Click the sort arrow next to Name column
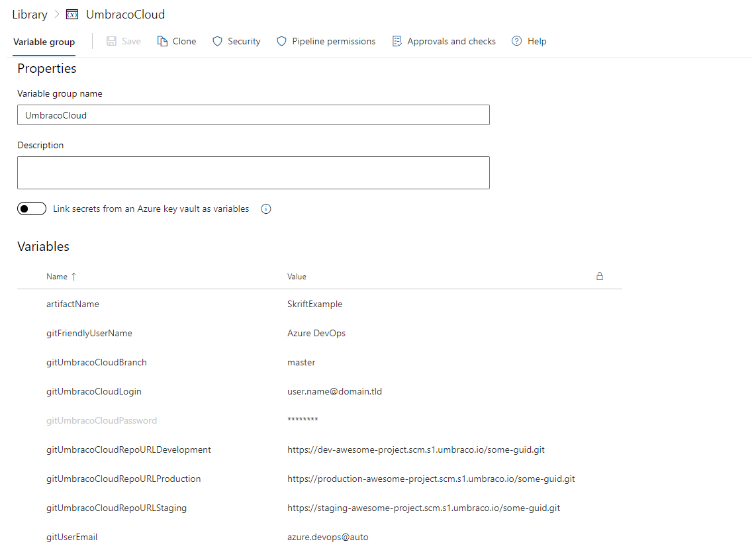Image resolution: width=752 pixels, height=560 pixels. click(74, 277)
